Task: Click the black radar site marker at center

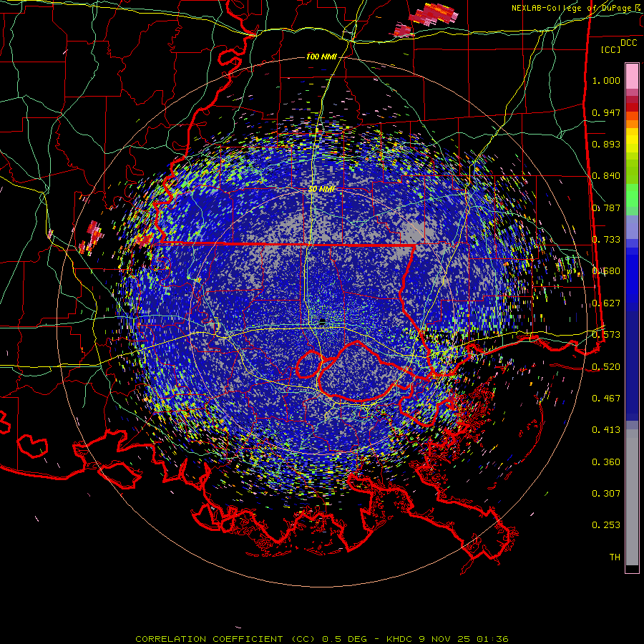Action: click(x=323, y=321)
